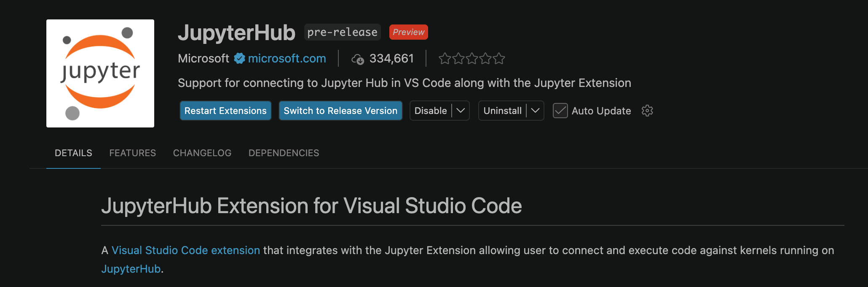
Task: Click the Uninstall button
Action: coord(502,111)
